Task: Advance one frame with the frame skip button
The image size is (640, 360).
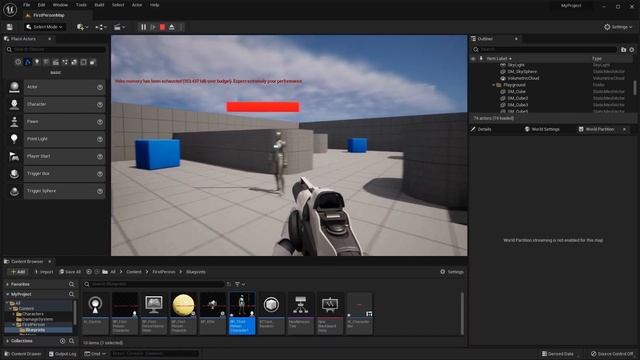Action: (x=153, y=27)
